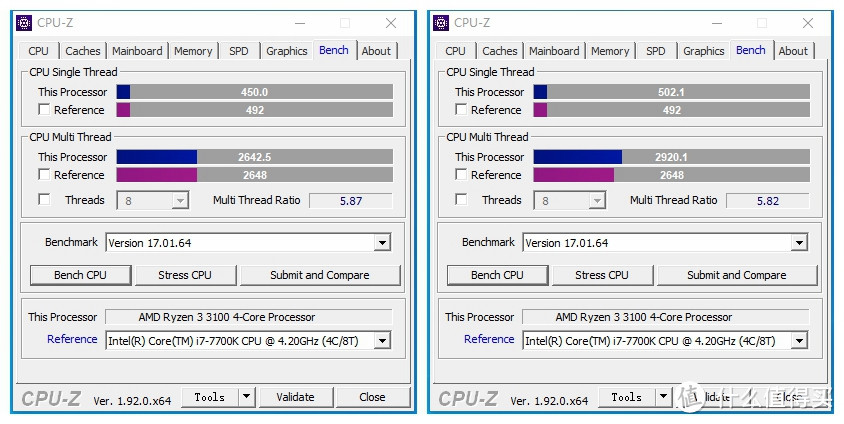The height and width of the screenshot is (424, 844).
Task: Click Bench CPU button in left window
Action: [x=80, y=275]
